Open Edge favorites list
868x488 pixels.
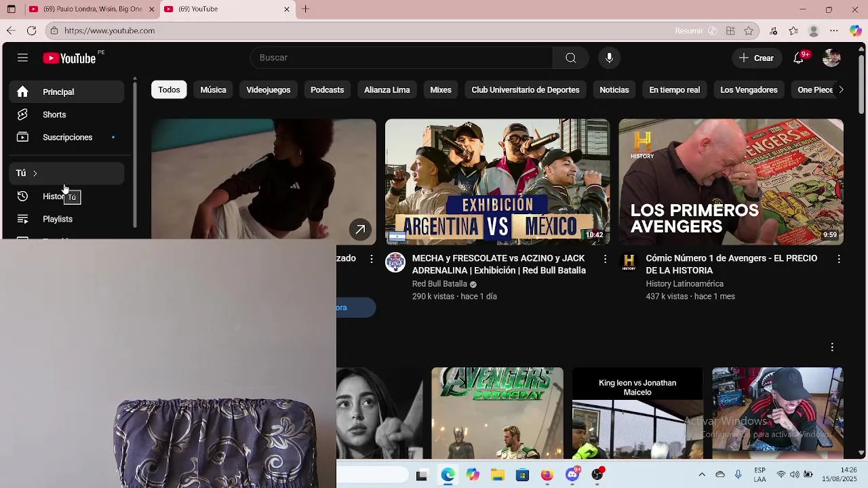pos(793,30)
